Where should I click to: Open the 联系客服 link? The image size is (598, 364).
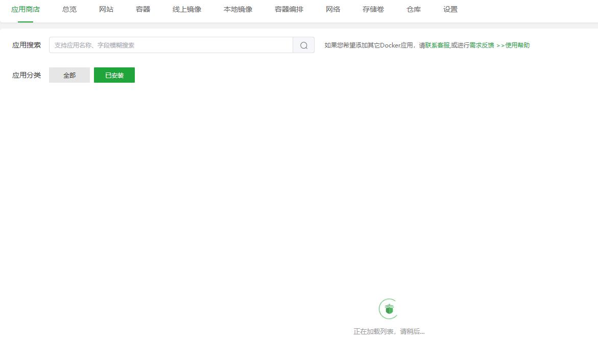pyautogui.click(x=438, y=45)
